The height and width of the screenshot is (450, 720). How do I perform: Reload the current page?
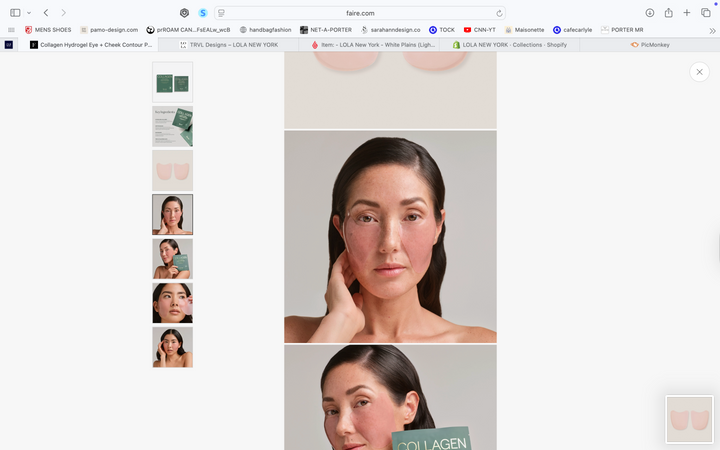point(499,13)
